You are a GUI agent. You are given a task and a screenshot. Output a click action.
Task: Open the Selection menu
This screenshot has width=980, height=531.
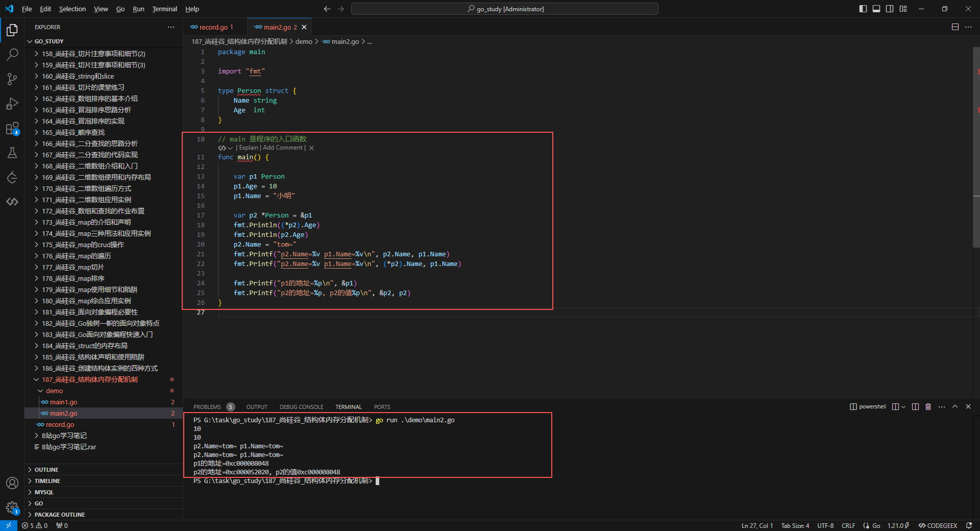coord(72,9)
